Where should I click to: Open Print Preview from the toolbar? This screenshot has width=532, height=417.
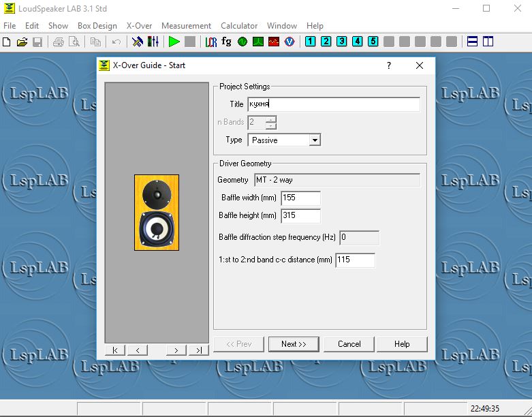(74, 42)
